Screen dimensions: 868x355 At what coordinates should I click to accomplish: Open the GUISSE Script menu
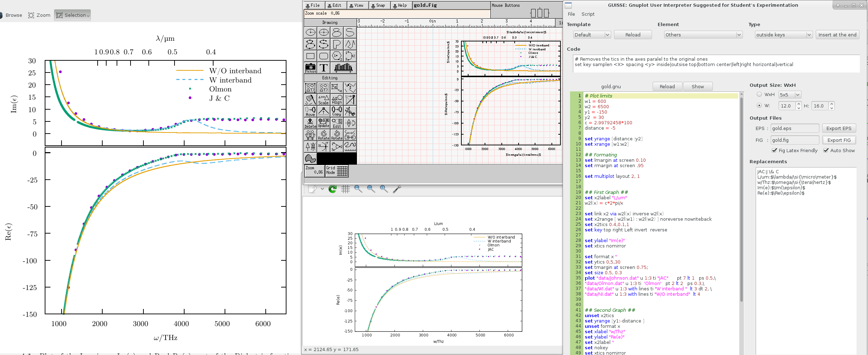point(588,14)
